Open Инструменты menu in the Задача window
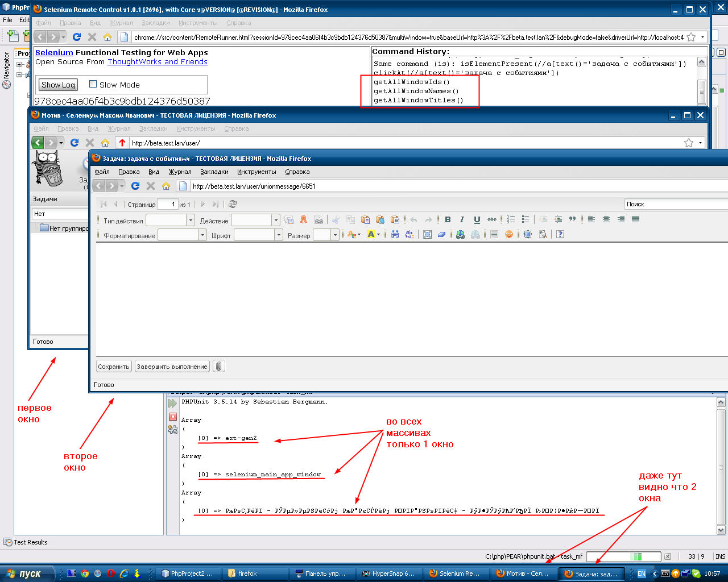Image resolution: width=728 pixels, height=582 pixels. (257, 172)
